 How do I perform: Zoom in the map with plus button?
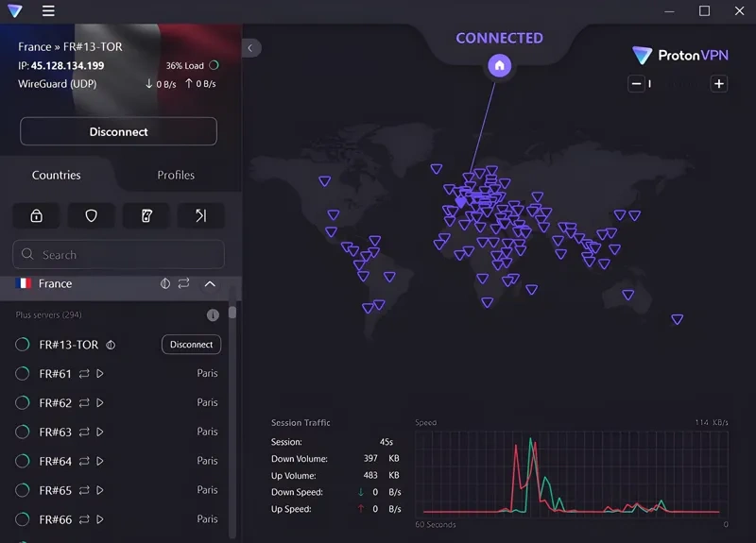[x=719, y=84]
